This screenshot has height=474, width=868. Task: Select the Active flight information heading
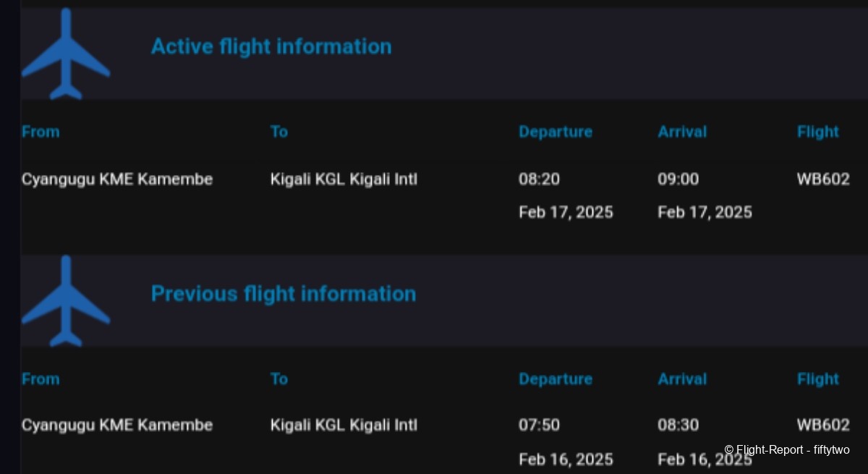[271, 47]
